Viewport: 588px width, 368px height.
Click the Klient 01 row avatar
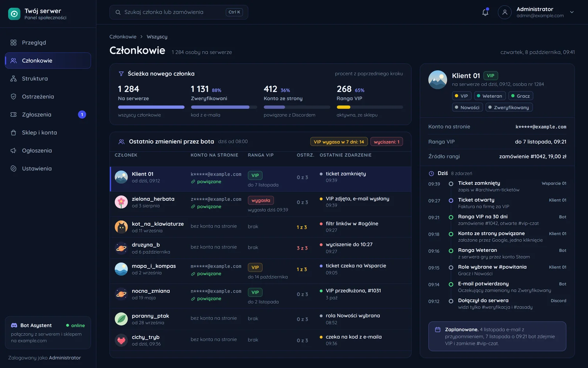click(x=121, y=177)
